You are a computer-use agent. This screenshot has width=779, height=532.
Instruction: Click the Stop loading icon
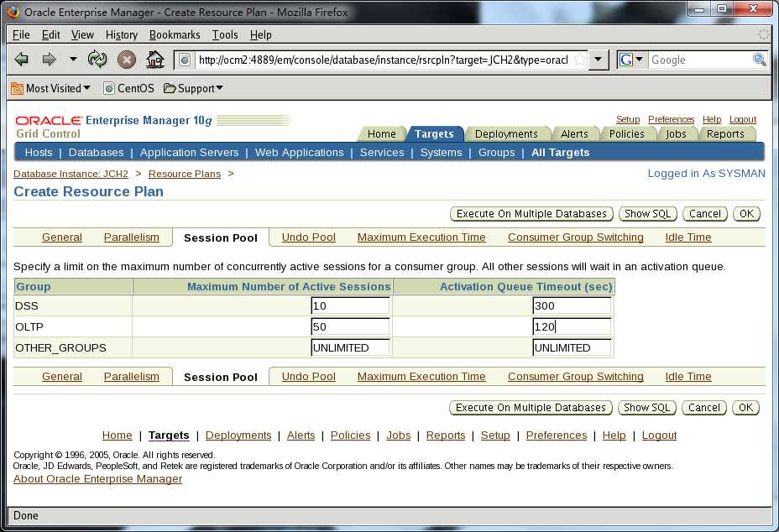click(x=127, y=60)
